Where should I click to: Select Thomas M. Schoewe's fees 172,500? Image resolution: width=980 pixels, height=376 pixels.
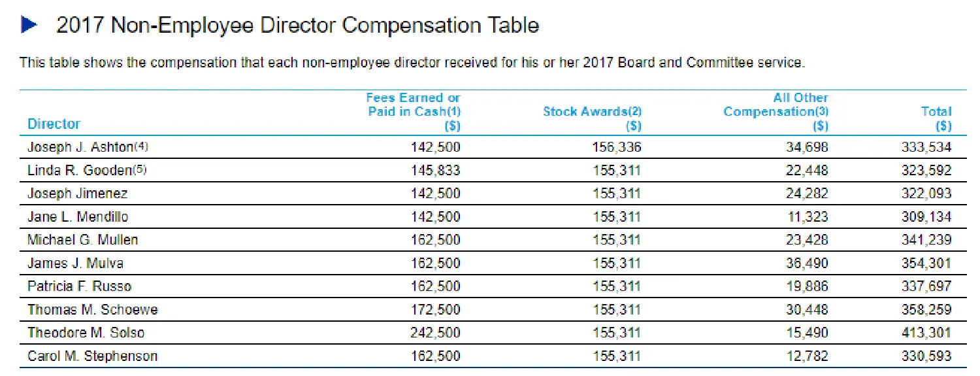(x=435, y=309)
